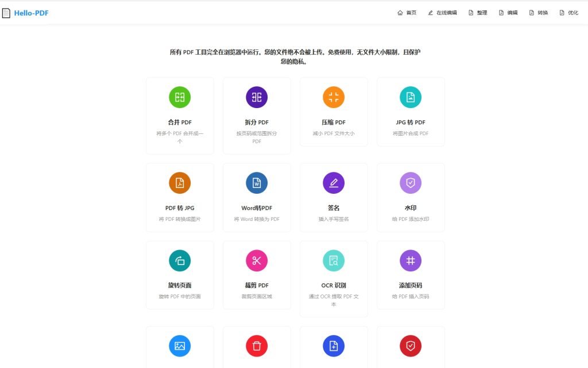This screenshot has width=588, height=368.
Task: Select the Word转PDF conversion tool
Action: [257, 195]
